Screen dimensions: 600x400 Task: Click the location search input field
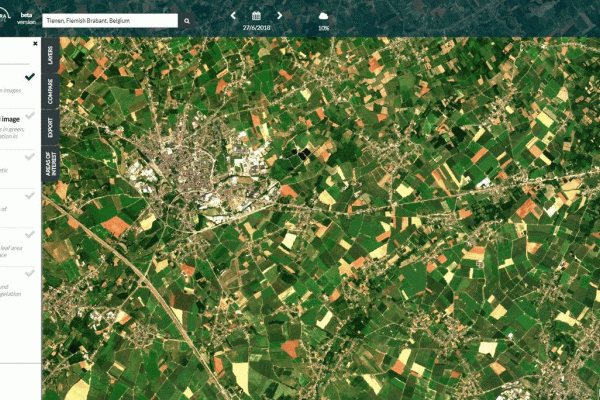click(108, 20)
